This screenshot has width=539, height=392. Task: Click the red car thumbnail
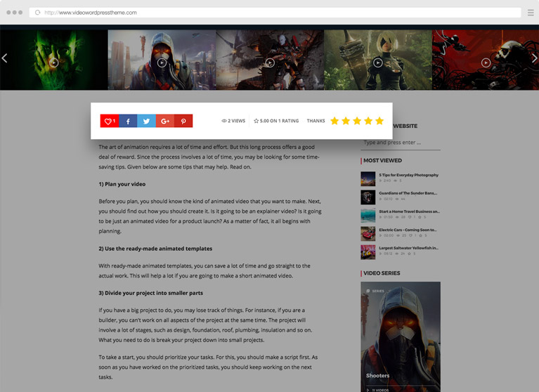click(368, 234)
